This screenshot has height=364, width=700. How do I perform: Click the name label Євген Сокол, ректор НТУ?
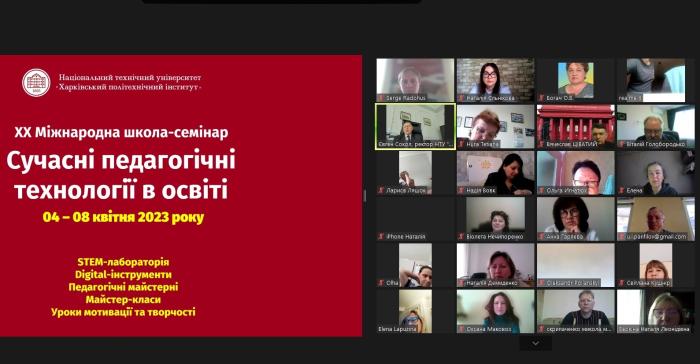[416, 144]
